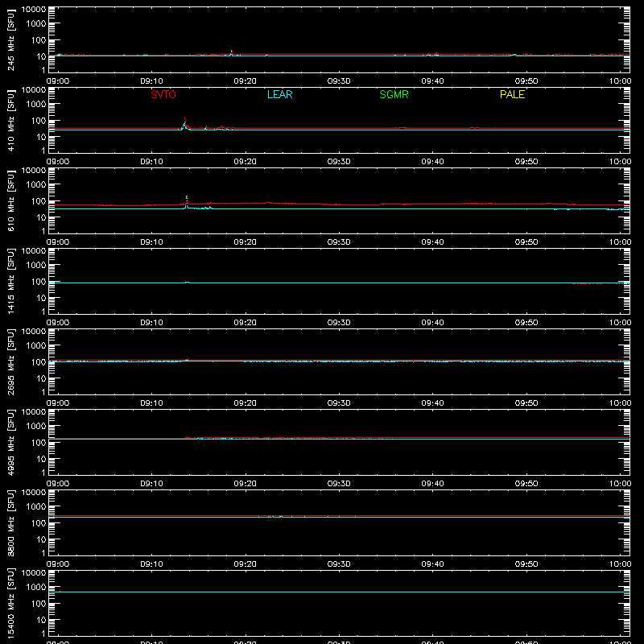Select the 610 MHz [SFU] axis label
Image resolution: width=644 pixels, height=644 pixels.
10,200
